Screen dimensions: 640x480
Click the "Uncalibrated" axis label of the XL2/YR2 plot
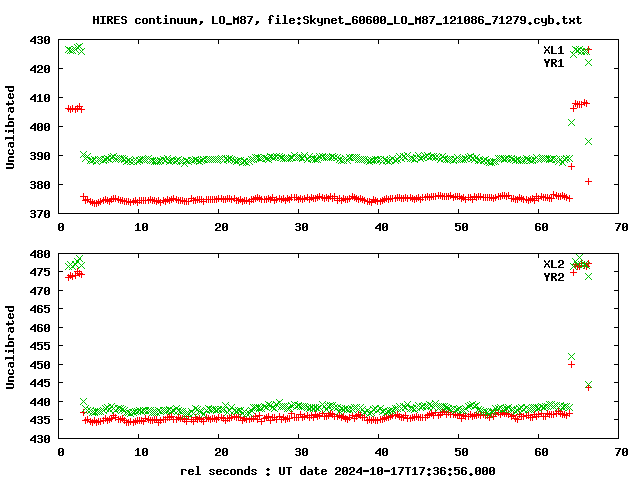click(10, 347)
